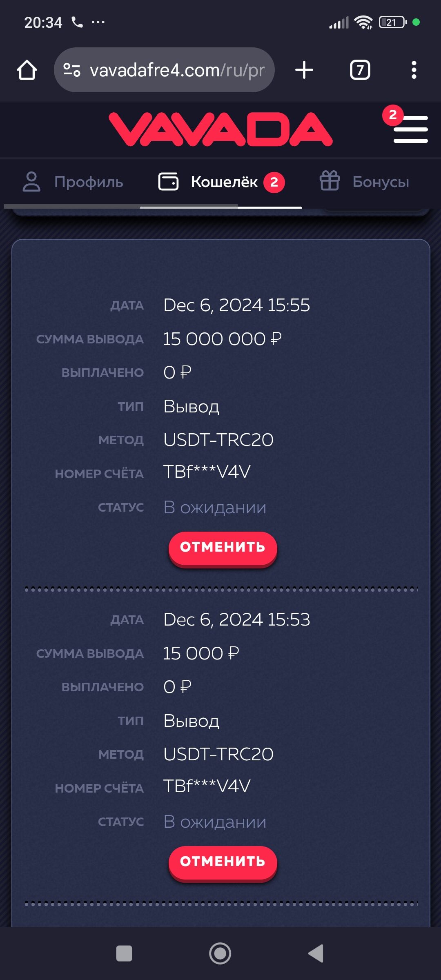Select the Кошелёк tab label
The height and width of the screenshot is (980, 441).
[x=224, y=182]
